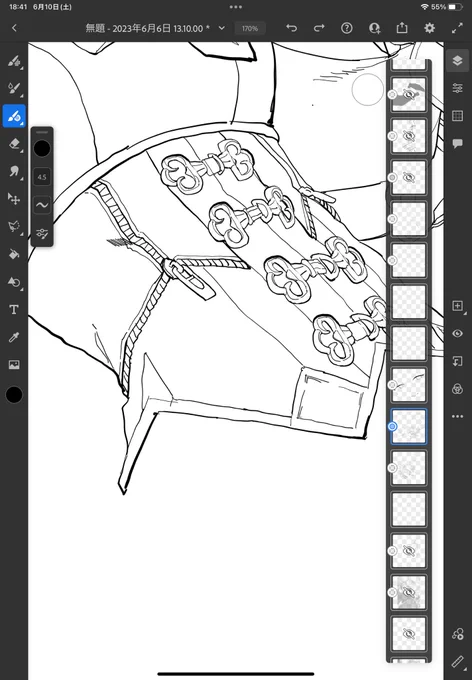Tap the Wi-Fi status icon

click(x=424, y=7)
